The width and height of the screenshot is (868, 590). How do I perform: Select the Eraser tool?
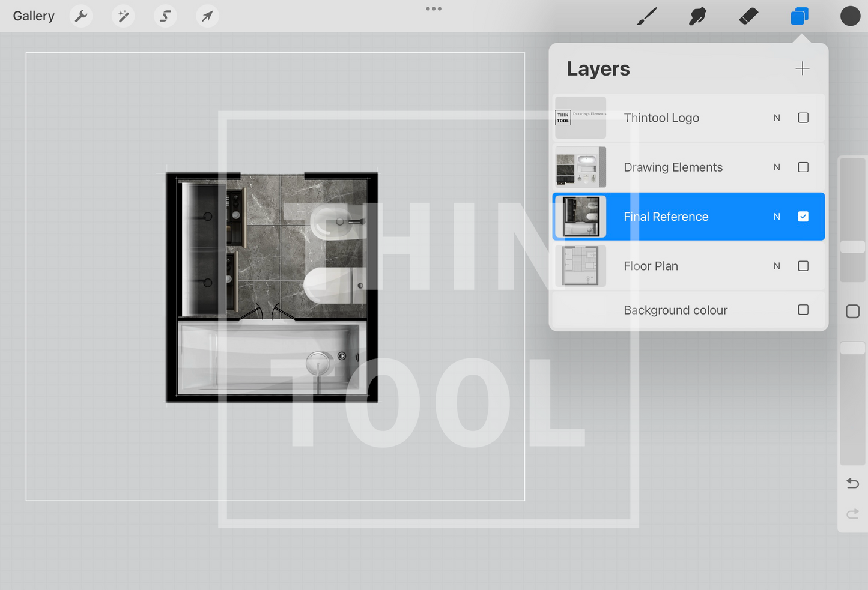pos(748,16)
